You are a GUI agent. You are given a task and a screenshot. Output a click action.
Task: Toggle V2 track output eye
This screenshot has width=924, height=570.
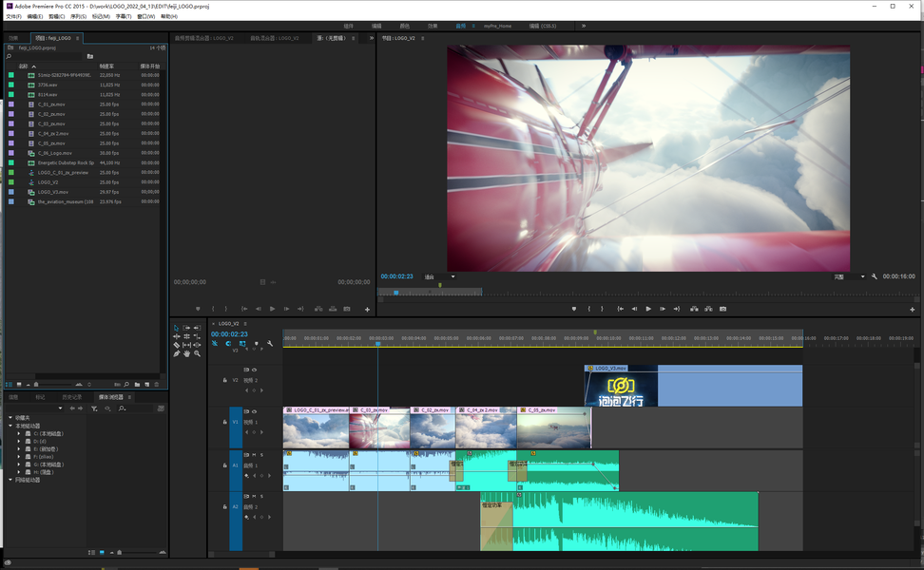tap(254, 370)
